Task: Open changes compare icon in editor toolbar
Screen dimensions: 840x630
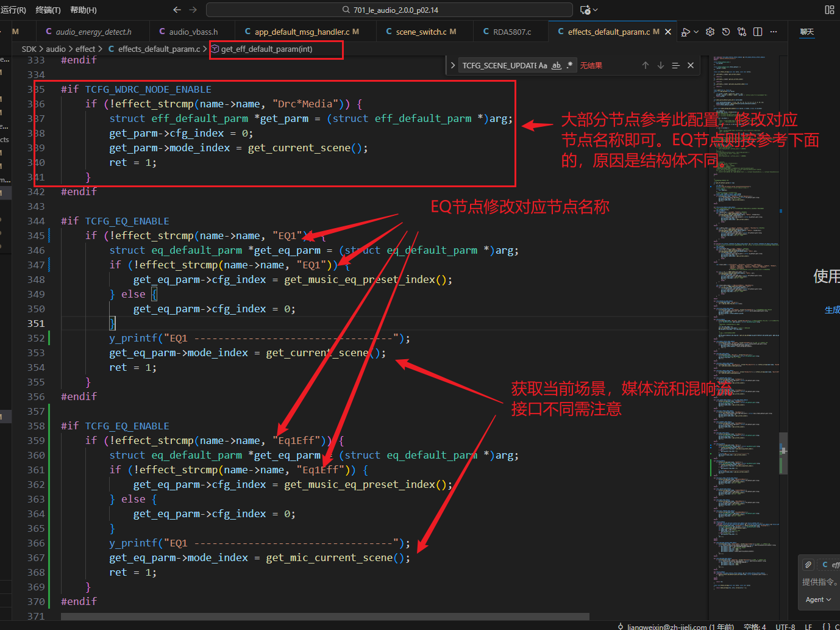Action: coord(742,32)
